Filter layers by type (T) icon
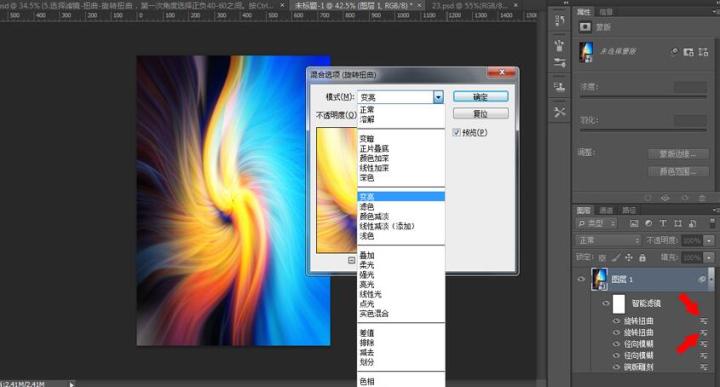Image resolution: width=720 pixels, height=387 pixels. [663, 224]
